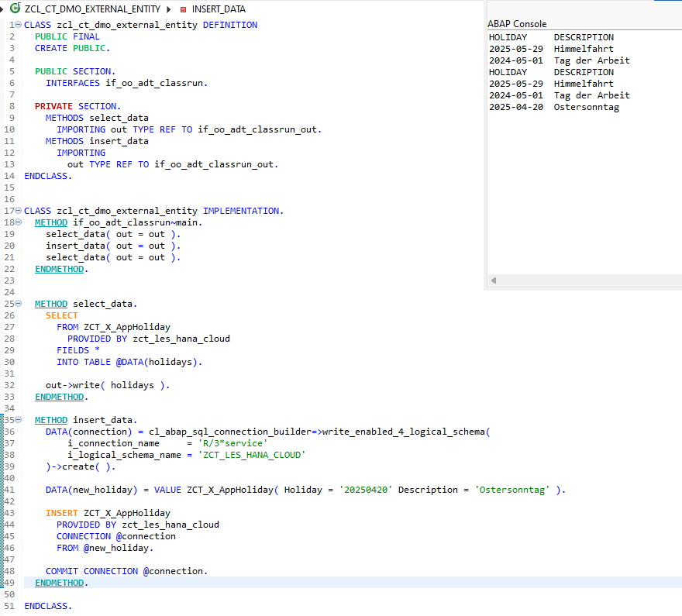This screenshot has width=682, height=616.
Task: Click the underlined METHOD keyword before insert_data
Action: click(x=51, y=420)
